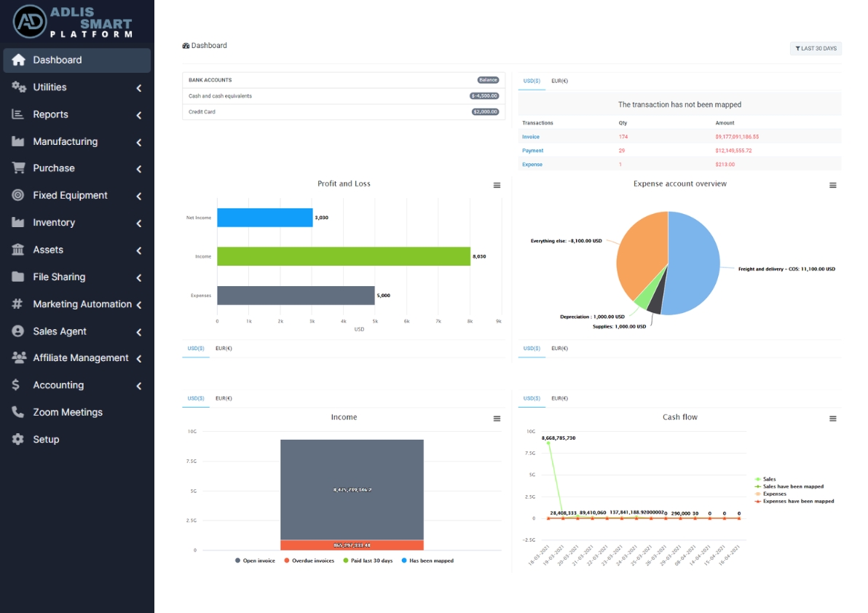This screenshot has height=613, width=868.
Task: Select the EUR(€) tab under Profit and Loss
Action: 224,349
